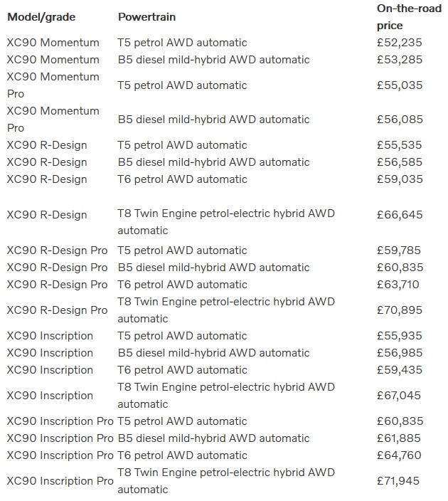The width and height of the screenshot is (448, 501).
Task: Click the £55,035 price value
Action: coord(399,85)
